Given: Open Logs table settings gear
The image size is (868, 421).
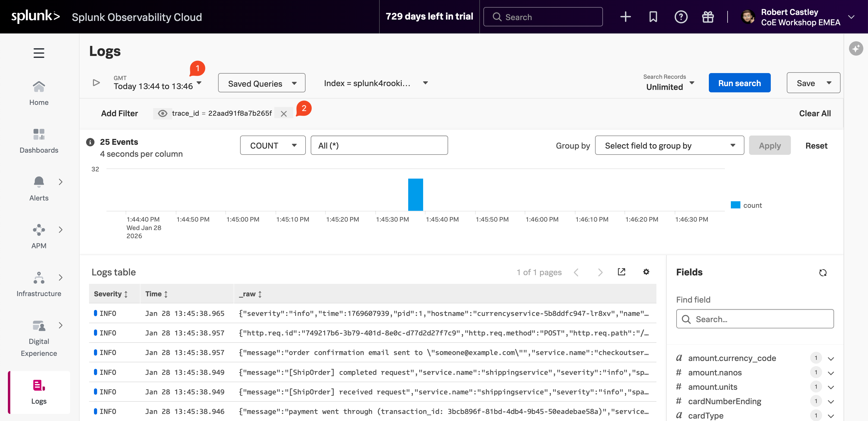Looking at the screenshot, I should (646, 272).
